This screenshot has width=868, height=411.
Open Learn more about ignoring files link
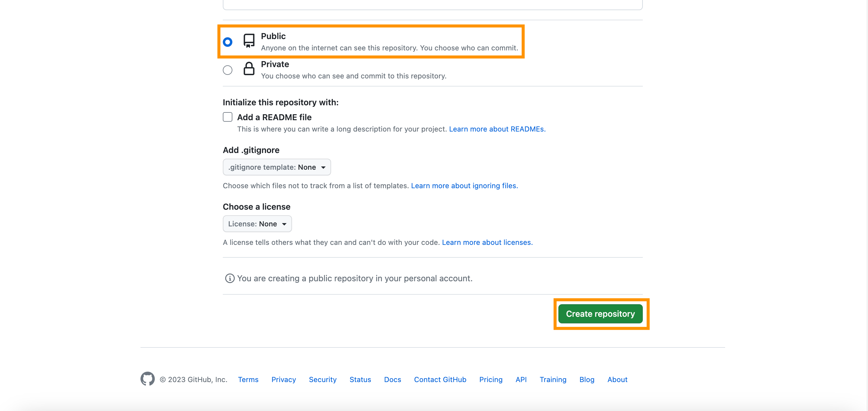pos(464,186)
